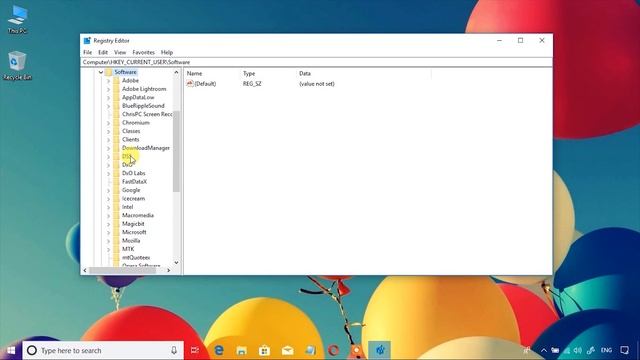Open File Explorer from the taskbar
This screenshot has width=640, height=360.
(x=242, y=350)
